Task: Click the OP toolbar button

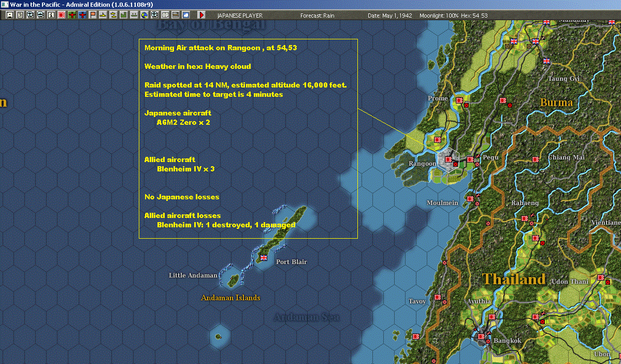Action: pyautogui.click(x=165, y=15)
